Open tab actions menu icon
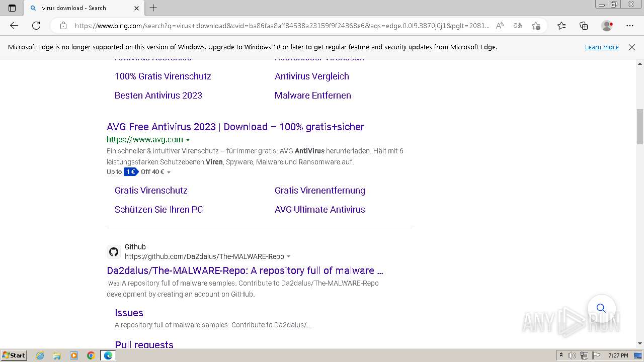Screen dimensions: 644x362 coord(12,8)
